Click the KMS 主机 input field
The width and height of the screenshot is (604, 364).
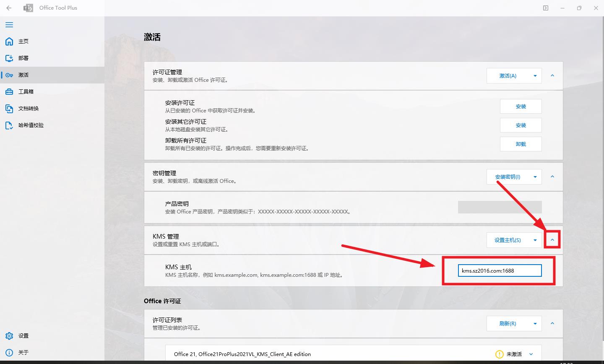(x=499, y=270)
